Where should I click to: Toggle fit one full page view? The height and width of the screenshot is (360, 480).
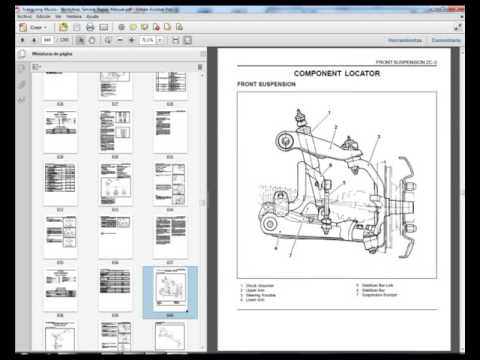[x=188, y=40]
